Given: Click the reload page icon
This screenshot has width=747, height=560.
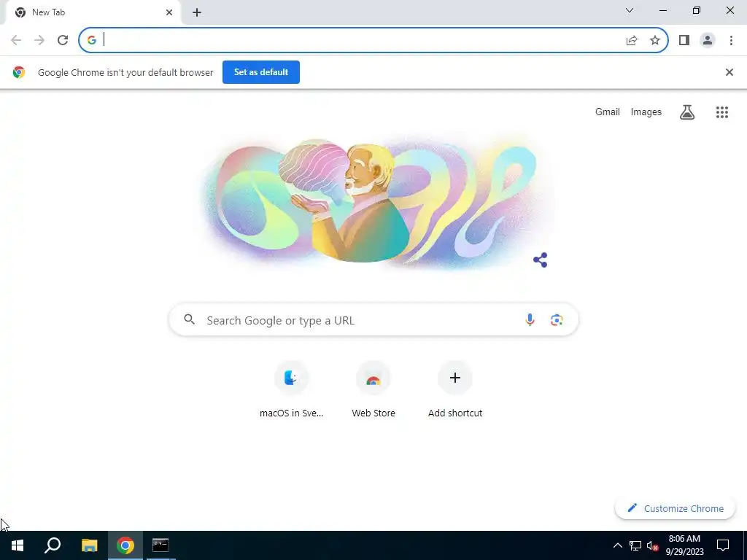Looking at the screenshot, I should pos(63,40).
